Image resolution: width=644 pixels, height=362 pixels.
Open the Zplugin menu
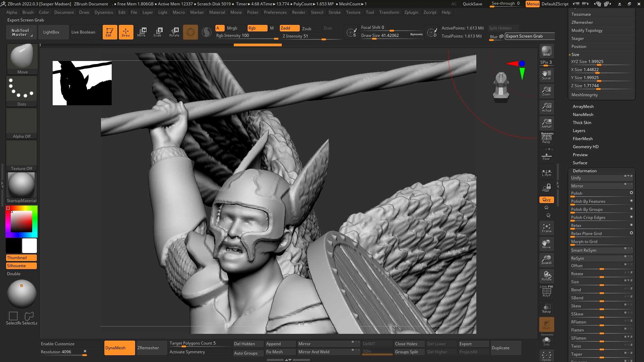(411, 12)
